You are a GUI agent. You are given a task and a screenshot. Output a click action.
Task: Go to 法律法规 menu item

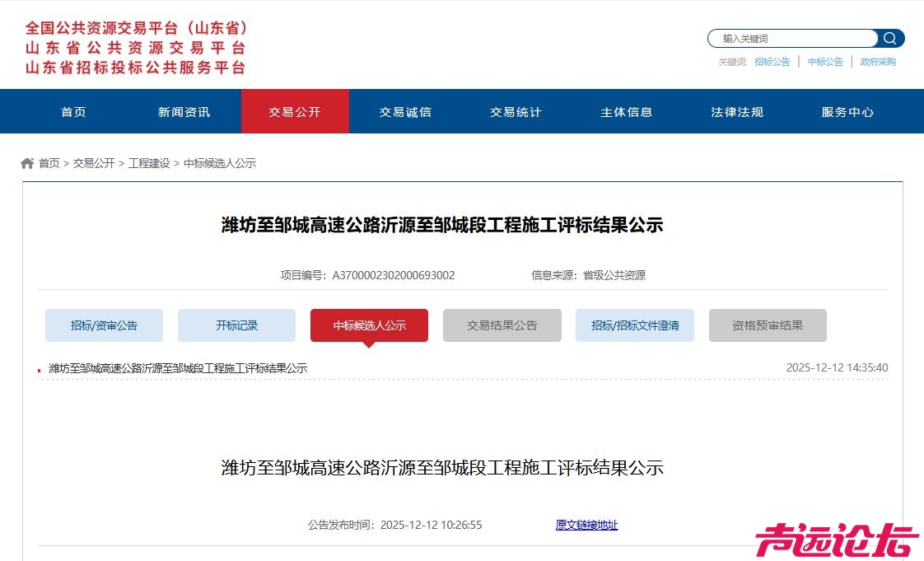coord(737,112)
